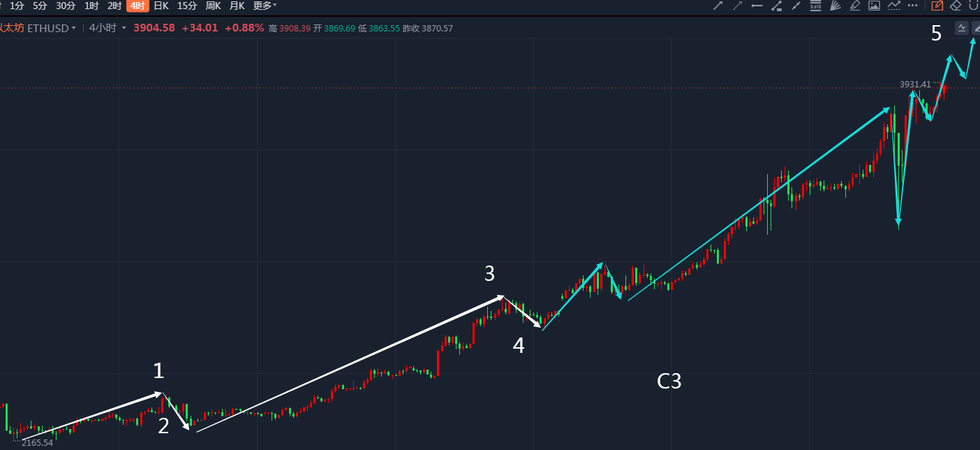Select the eraser tool
Screen dimensions: 980x450
point(956,6)
